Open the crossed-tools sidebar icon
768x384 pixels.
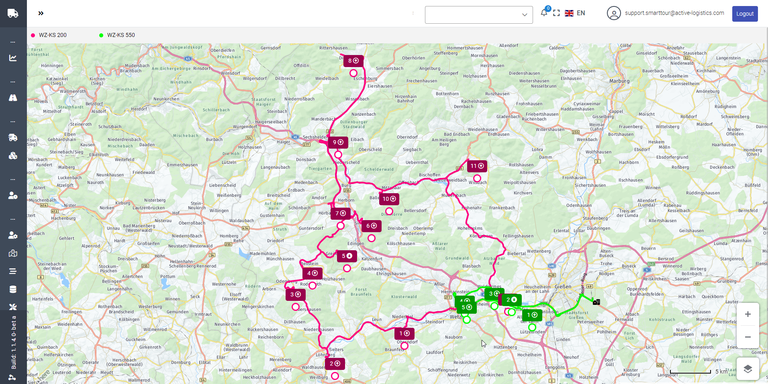tap(13, 307)
